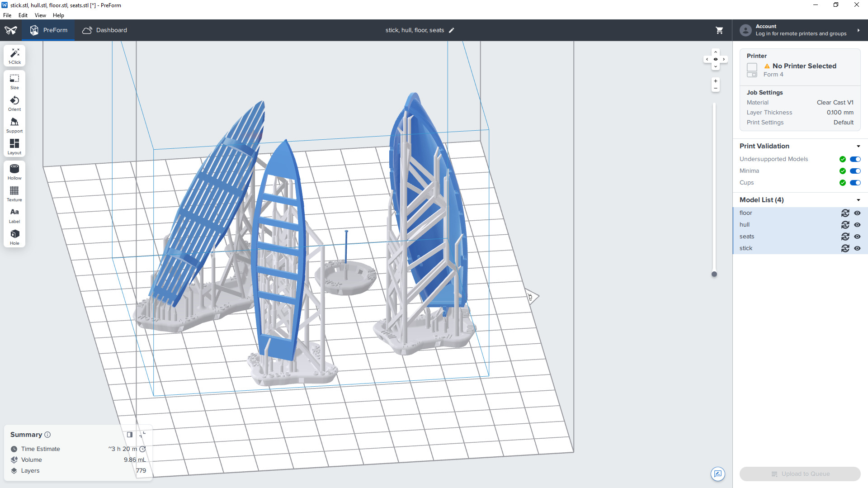Viewport: 868px width, 488px height.
Task: Click the layer slicer slider handle
Action: 714,274
